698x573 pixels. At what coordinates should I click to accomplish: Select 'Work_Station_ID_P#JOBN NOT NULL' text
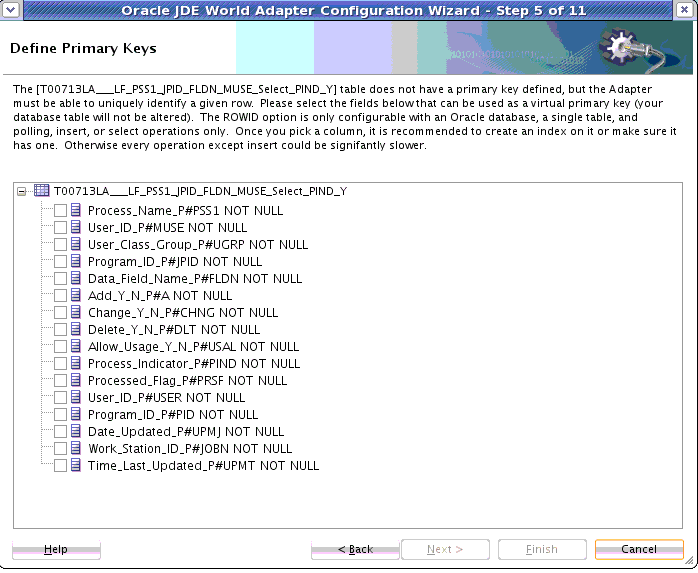pos(190,449)
